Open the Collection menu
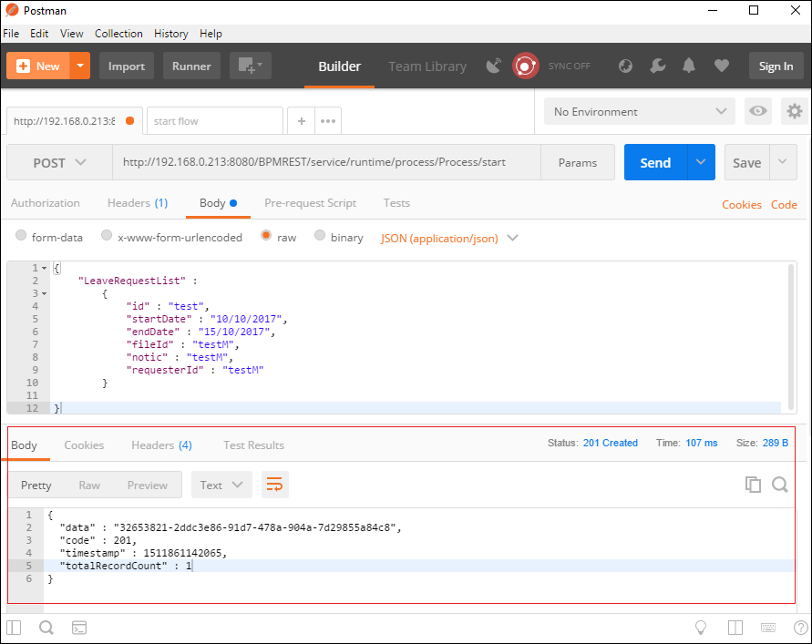812x644 pixels. point(118,34)
